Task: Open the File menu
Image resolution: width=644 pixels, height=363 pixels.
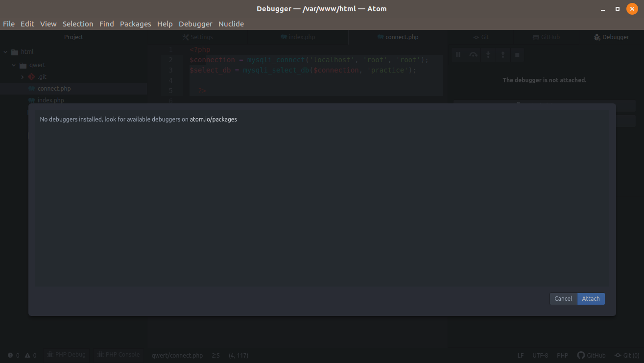Action: [9, 24]
